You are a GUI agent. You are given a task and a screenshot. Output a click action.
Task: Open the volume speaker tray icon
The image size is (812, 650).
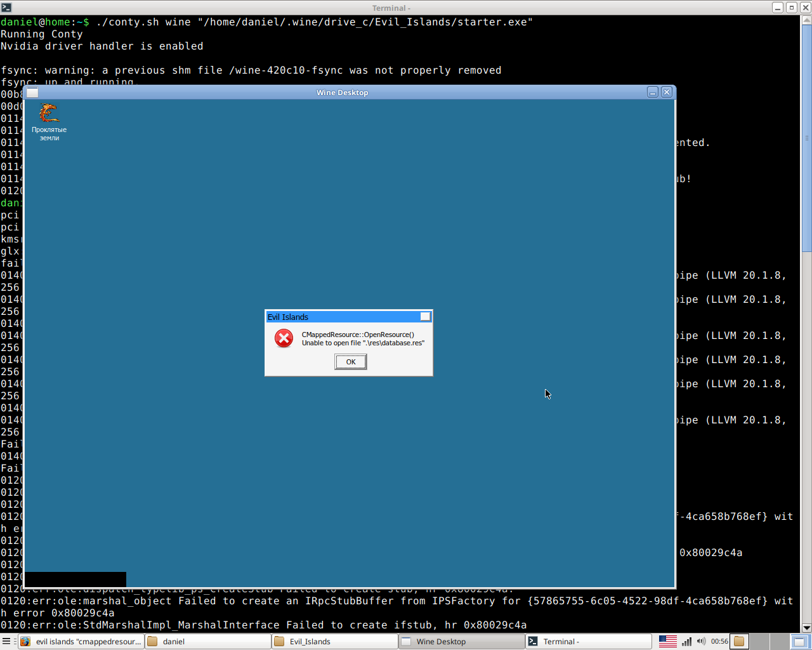click(x=701, y=641)
